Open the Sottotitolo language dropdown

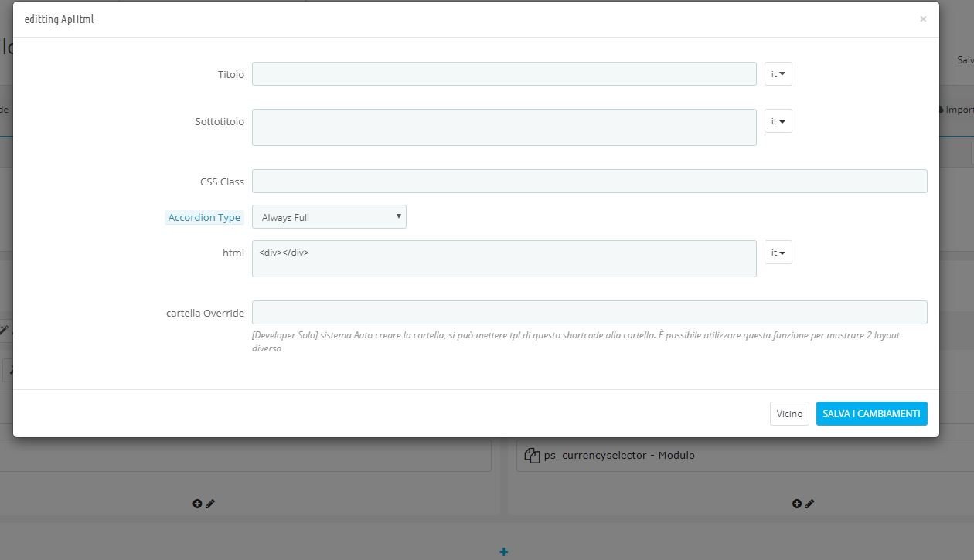click(x=778, y=121)
